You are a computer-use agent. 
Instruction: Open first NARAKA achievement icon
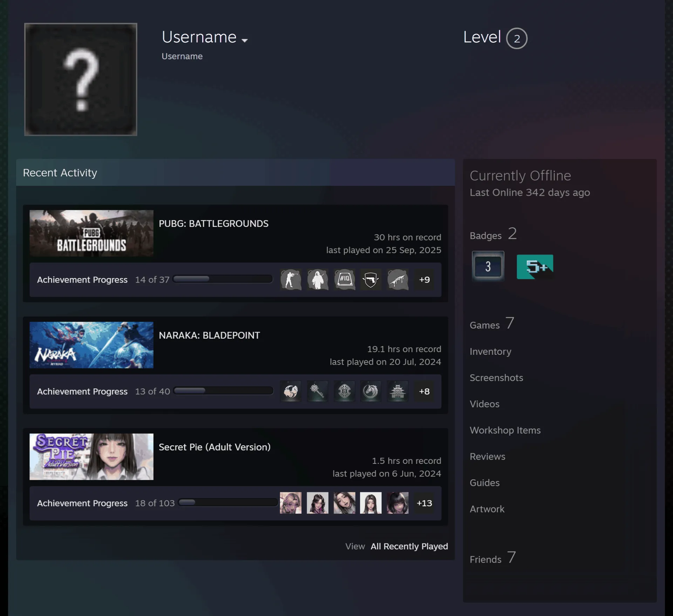point(291,391)
